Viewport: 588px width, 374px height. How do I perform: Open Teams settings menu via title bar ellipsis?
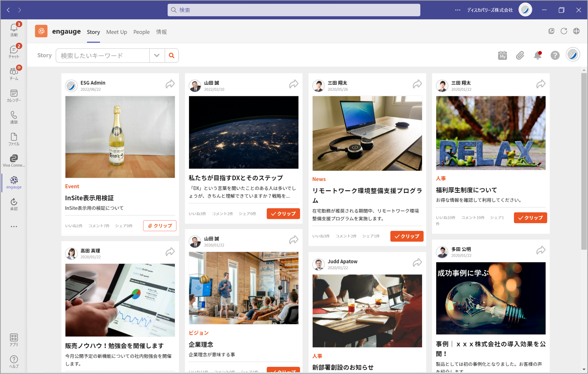(458, 10)
